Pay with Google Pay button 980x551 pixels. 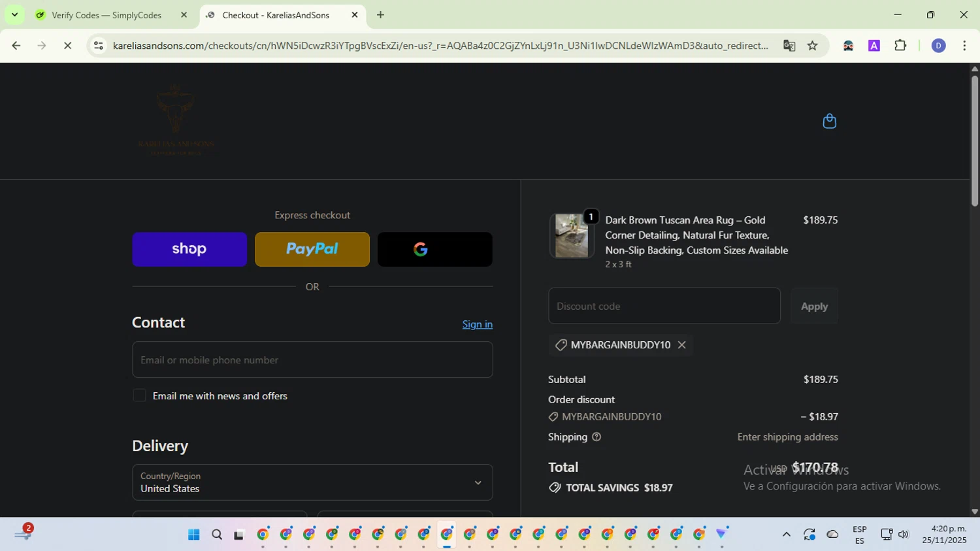(x=435, y=249)
